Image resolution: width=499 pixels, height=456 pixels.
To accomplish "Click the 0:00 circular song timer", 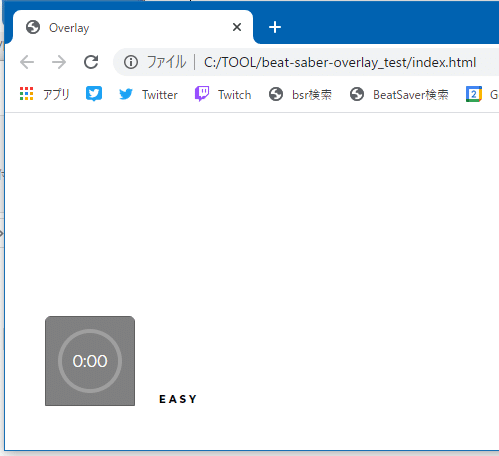I will (x=90, y=361).
